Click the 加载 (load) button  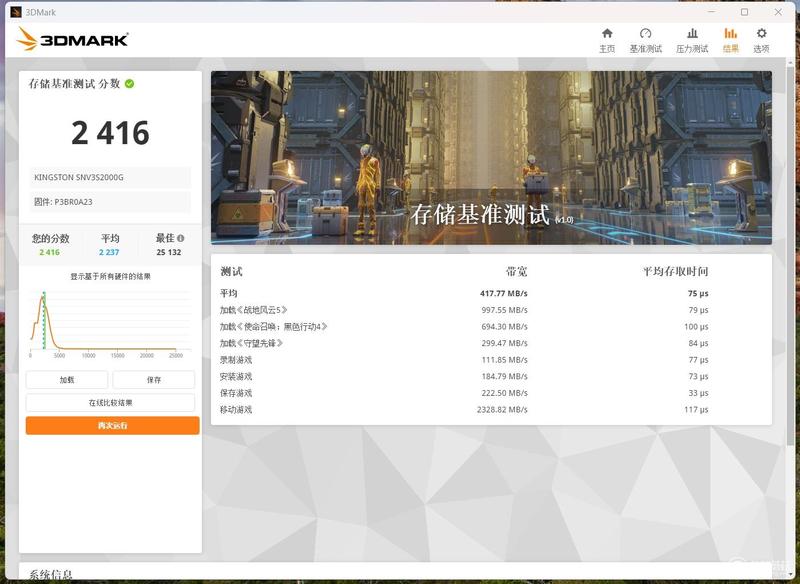(x=67, y=380)
